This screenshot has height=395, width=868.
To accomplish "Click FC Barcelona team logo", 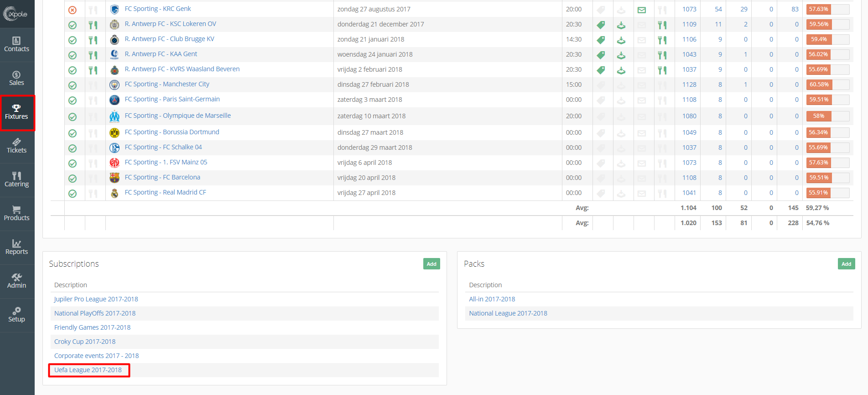I will (x=114, y=178).
